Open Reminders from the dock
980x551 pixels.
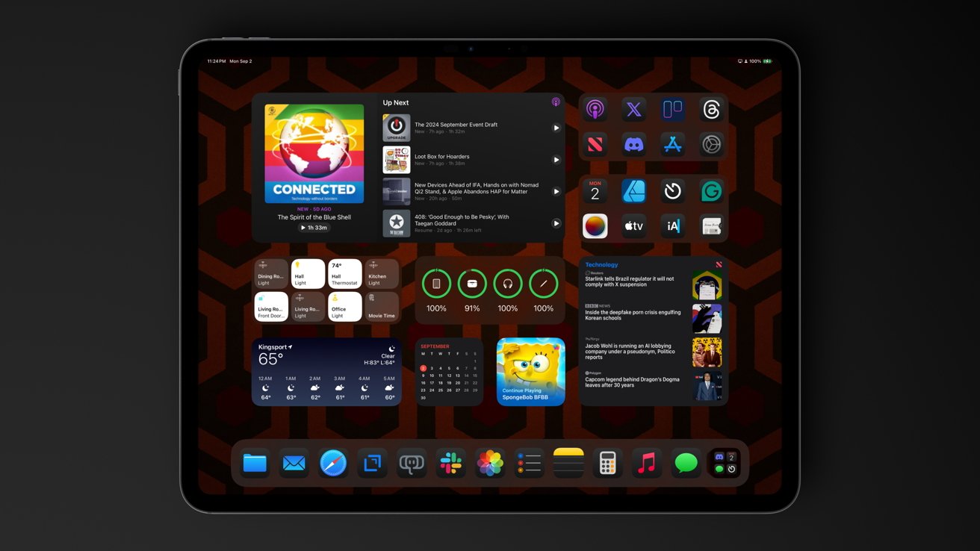click(529, 464)
